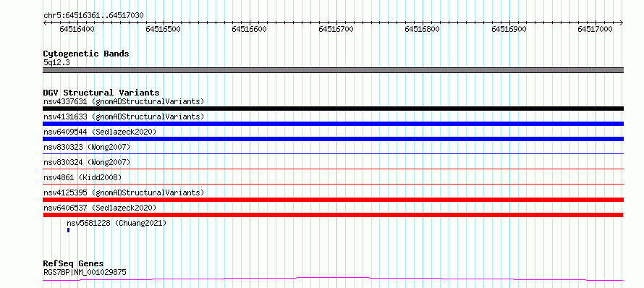Click the magenta RGS7BP gene line
The width and height of the screenshot is (644, 288).
point(333,279)
